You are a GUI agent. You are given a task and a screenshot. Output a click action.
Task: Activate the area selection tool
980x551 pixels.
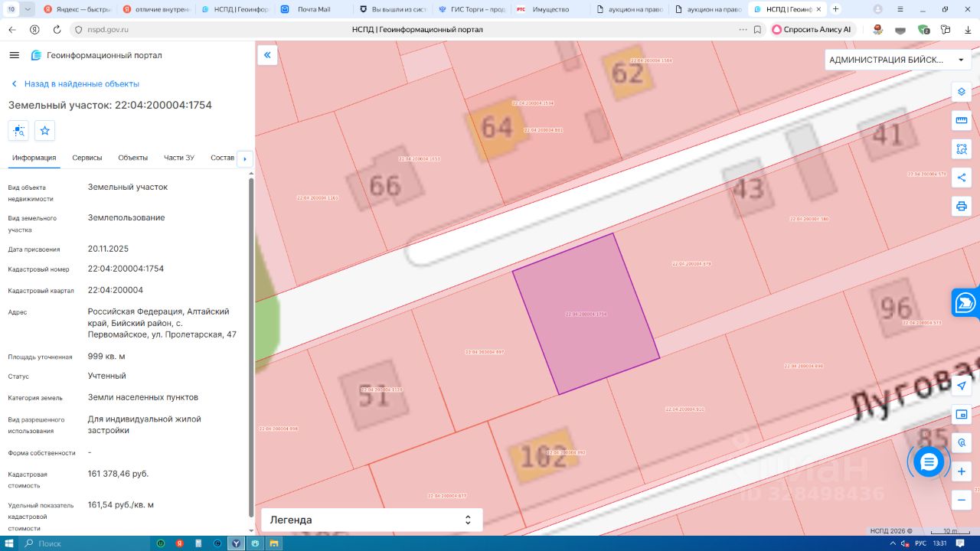click(962, 148)
